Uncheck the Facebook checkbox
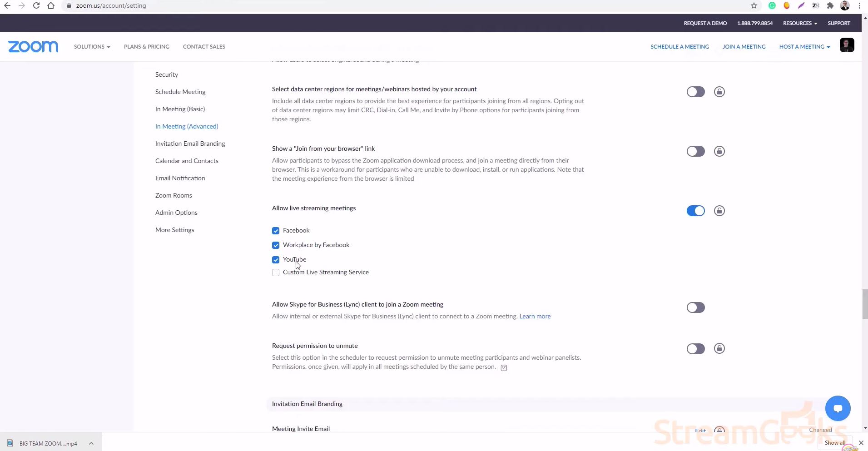 point(276,231)
